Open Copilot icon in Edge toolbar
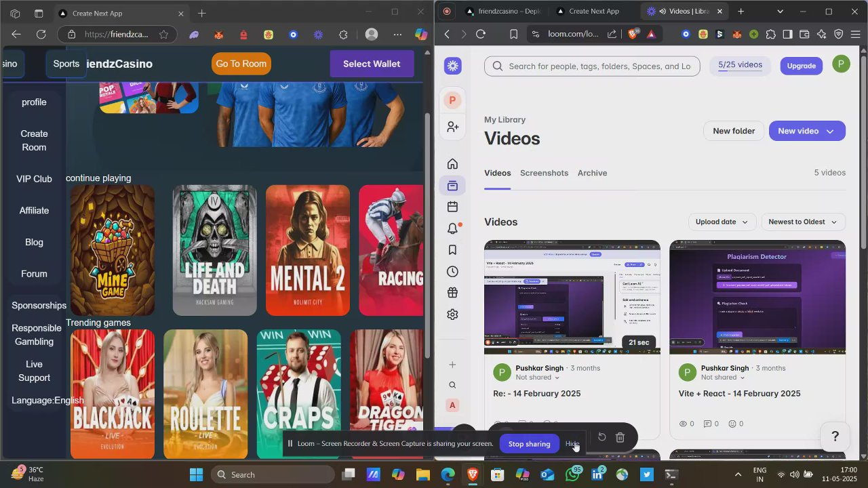The height and width of the screenshot is (488, 868). click(x=421, y=34)
